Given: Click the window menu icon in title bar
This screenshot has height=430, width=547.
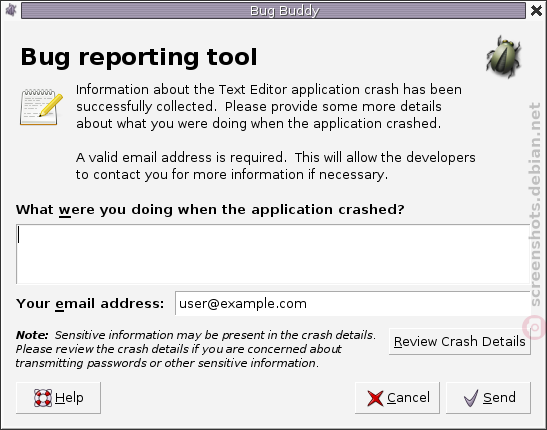Looking at the screenshot, I should tap(11, 10).
